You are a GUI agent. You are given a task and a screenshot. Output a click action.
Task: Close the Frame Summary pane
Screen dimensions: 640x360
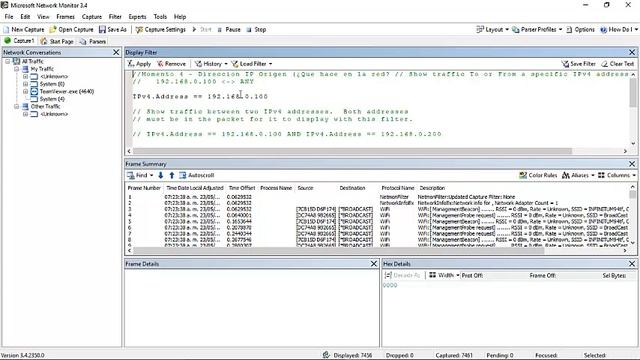pos(632,164)
